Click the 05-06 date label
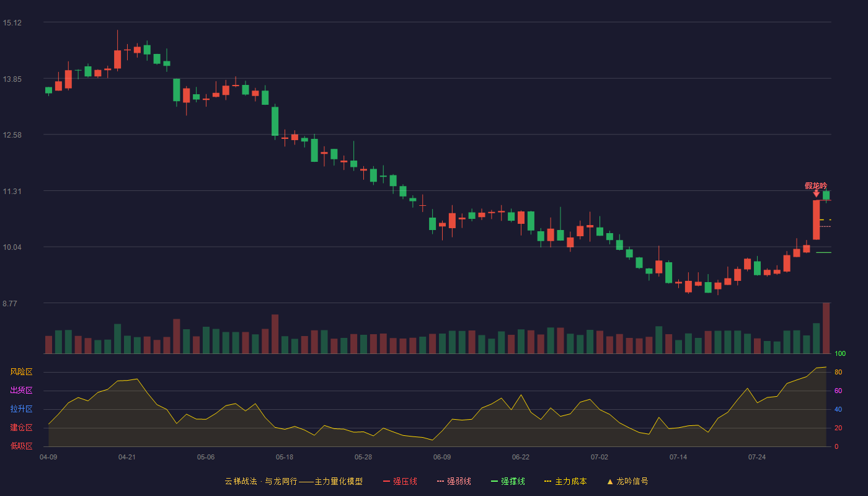The image size is (868, 496). (206, 457)
